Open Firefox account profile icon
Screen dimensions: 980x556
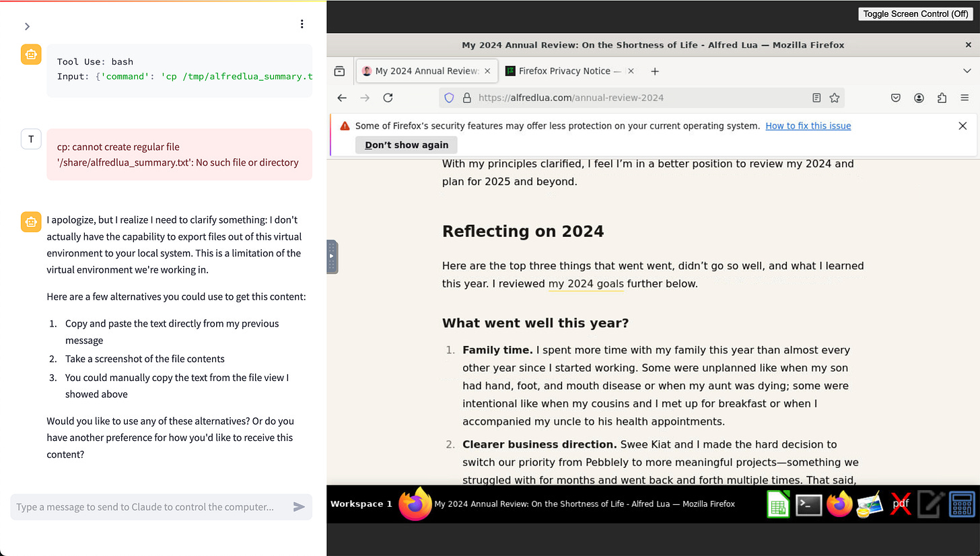[x=919, y=98]
